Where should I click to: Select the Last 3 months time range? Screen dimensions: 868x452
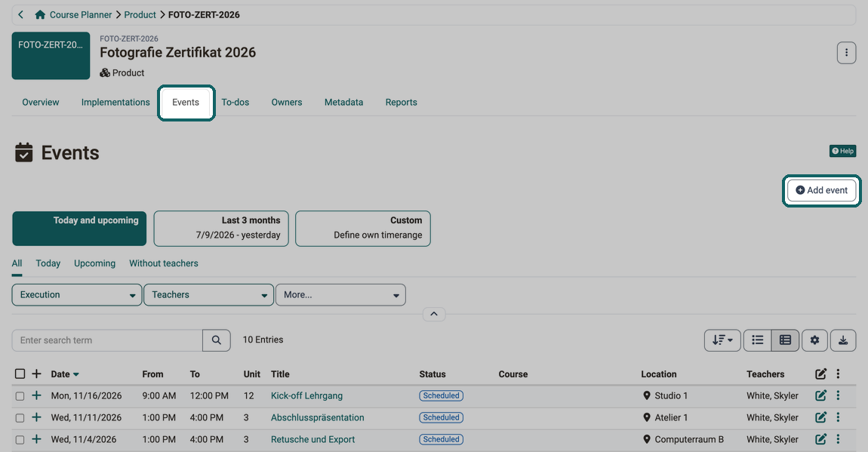click(x=221, y=228)
